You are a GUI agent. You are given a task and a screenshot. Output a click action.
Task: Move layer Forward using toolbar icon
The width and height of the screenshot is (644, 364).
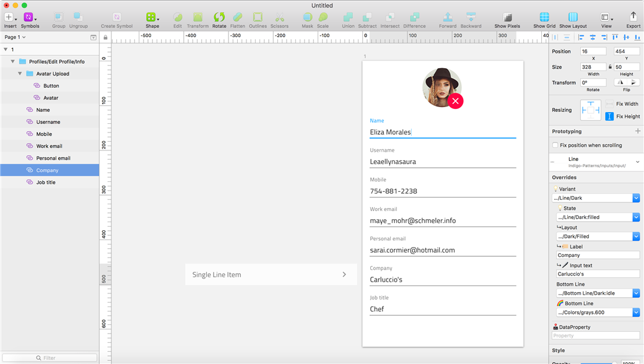tap(447, 17)
